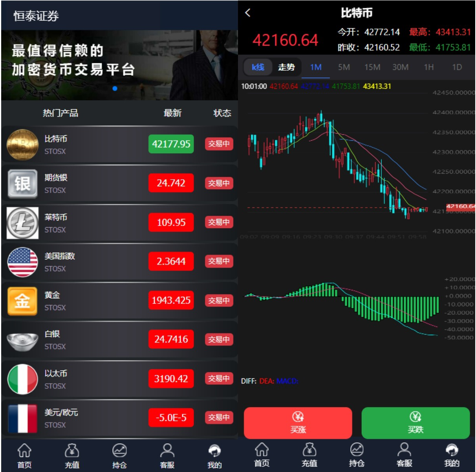The height and width of the screenshot is (472, 476).
Task: Tap the silver futures 银 icon
Action: (22, 184)
